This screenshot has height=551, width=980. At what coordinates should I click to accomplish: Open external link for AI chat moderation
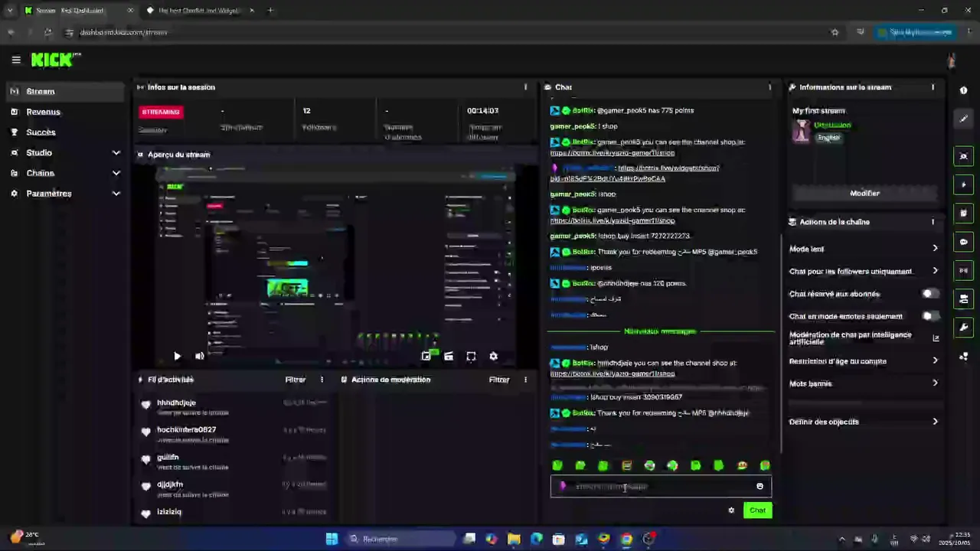[x=936, y=338]
